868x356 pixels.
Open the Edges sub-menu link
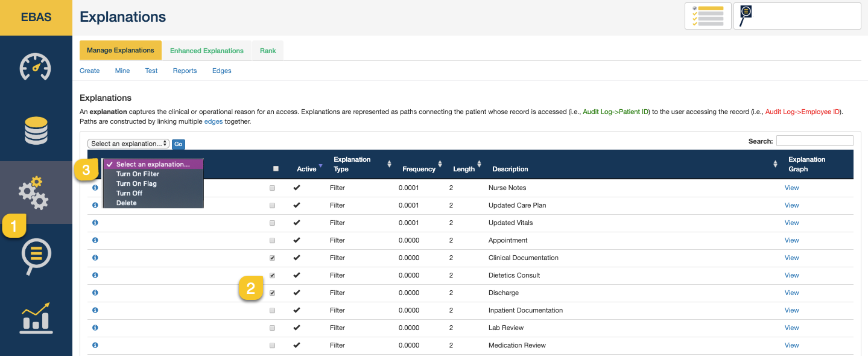222,71
